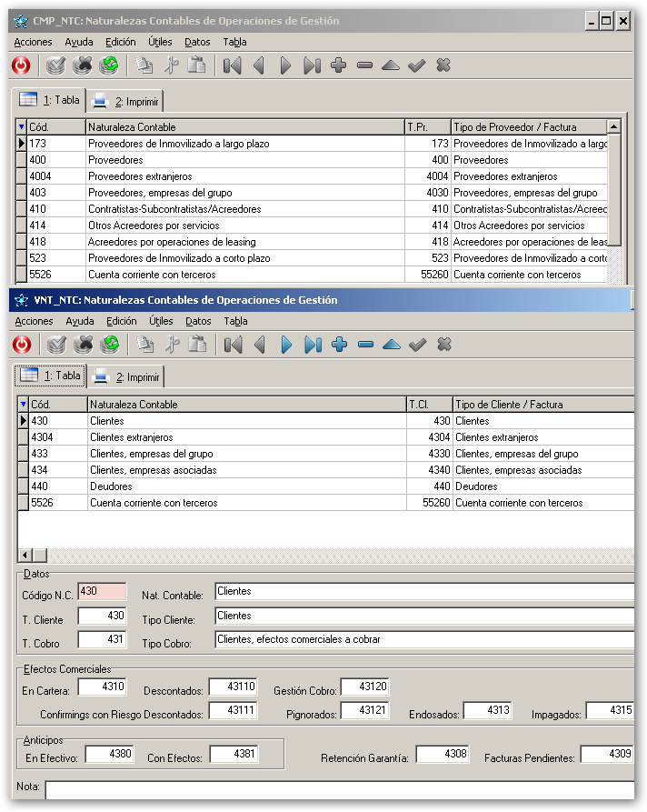
Task: Click copy icon in CMP_NTC toolbar
Action: click(144, 65)
